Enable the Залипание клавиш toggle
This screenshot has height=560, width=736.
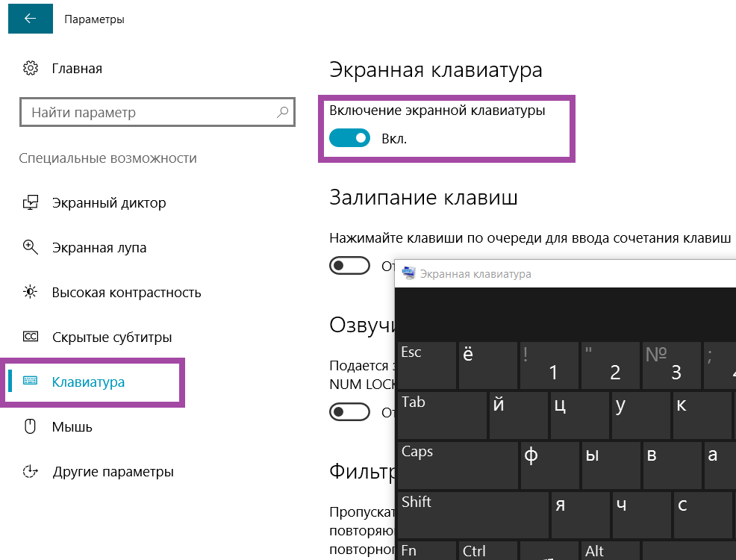point(349,266)
